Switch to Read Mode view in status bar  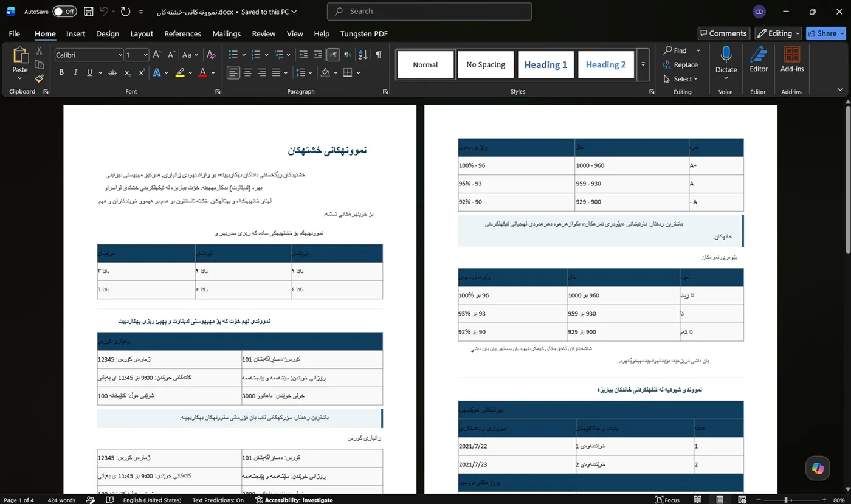point(697,500)
